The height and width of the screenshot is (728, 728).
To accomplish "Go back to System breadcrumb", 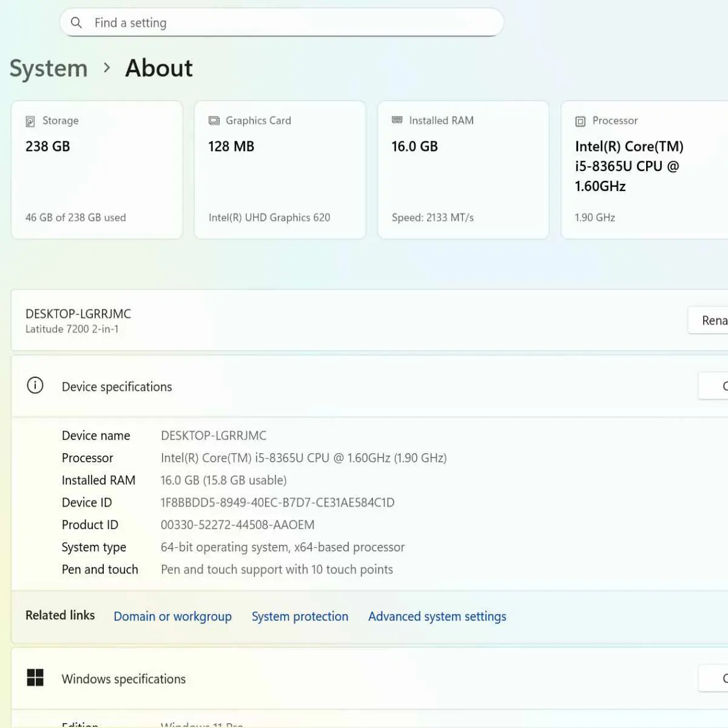I will tap(49, 69).
